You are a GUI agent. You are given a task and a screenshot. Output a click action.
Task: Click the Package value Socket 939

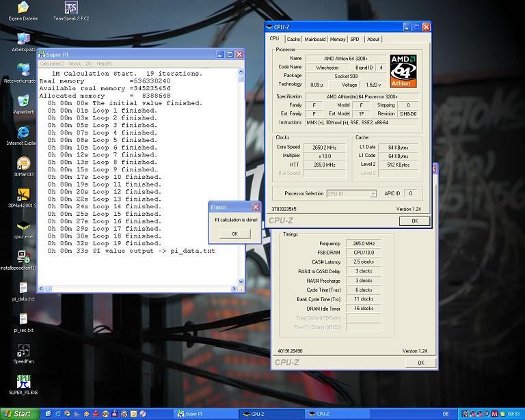[345, 76]
